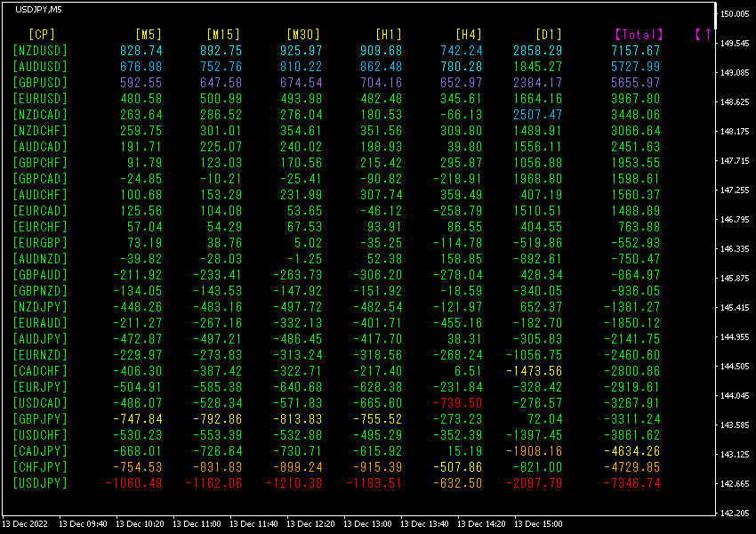This screenshot has height=534, width=756.
Task: Click the [M5] column header
Action: click(149, 34)
